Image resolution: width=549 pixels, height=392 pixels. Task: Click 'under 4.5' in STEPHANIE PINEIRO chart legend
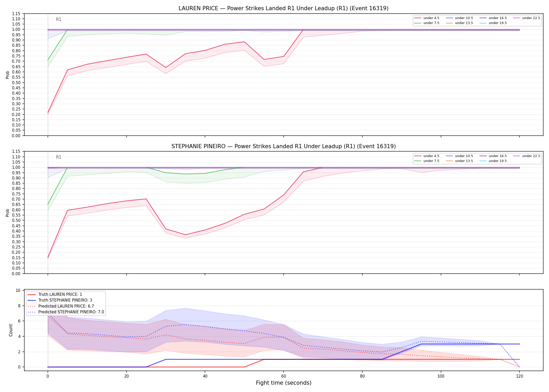427,156
